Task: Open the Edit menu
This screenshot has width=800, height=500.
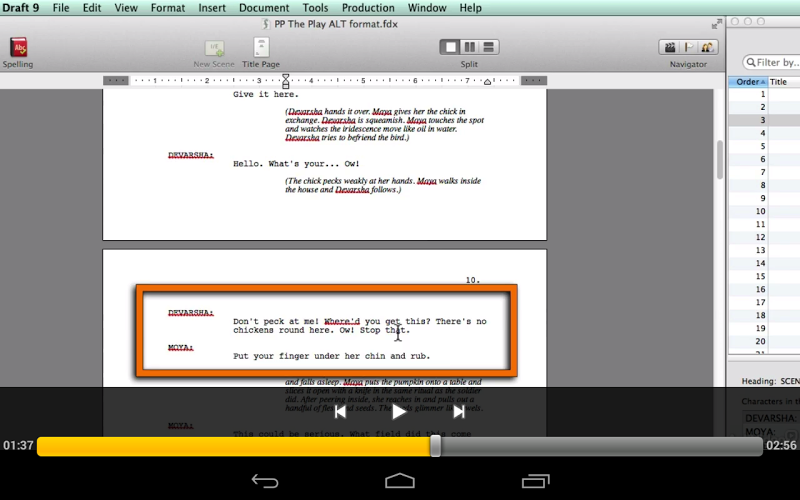Action: (x=92, y=8)
